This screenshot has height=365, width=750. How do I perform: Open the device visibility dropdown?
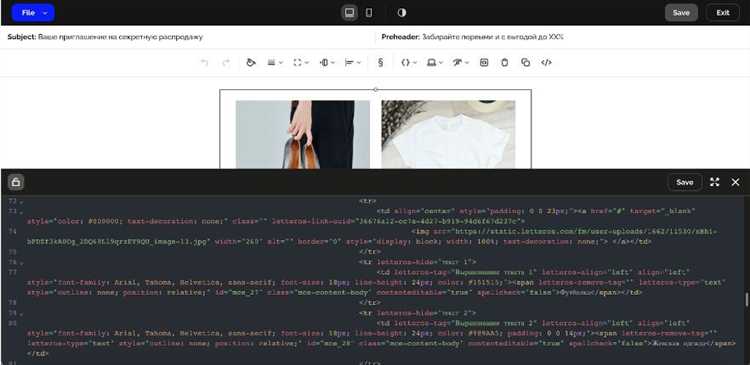coord(434,63)
